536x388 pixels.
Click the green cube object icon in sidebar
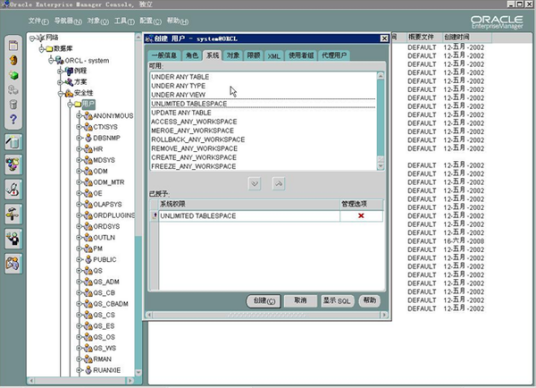tap(13, 75)
